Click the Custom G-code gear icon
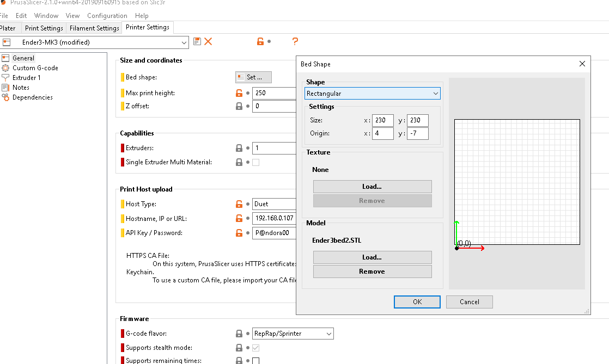Viewport: 609px width, 364px height. click(x=5, y=68)
